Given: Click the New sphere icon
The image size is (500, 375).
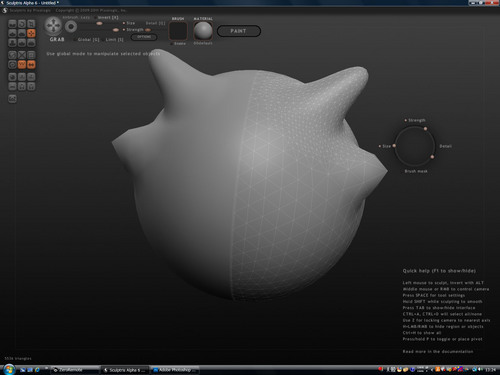Looking at the screenshot, I should 12,77.
